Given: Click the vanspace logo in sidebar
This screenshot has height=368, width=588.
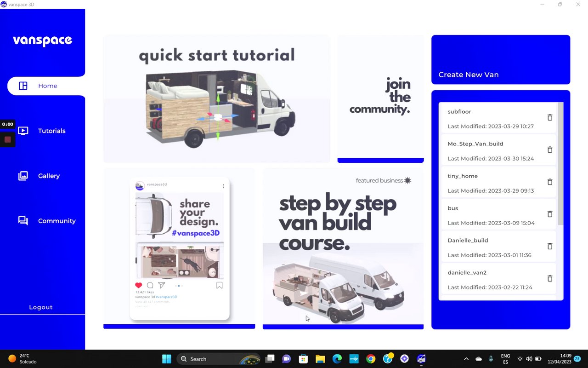Looking at the screenshot, I should point(42,41).
